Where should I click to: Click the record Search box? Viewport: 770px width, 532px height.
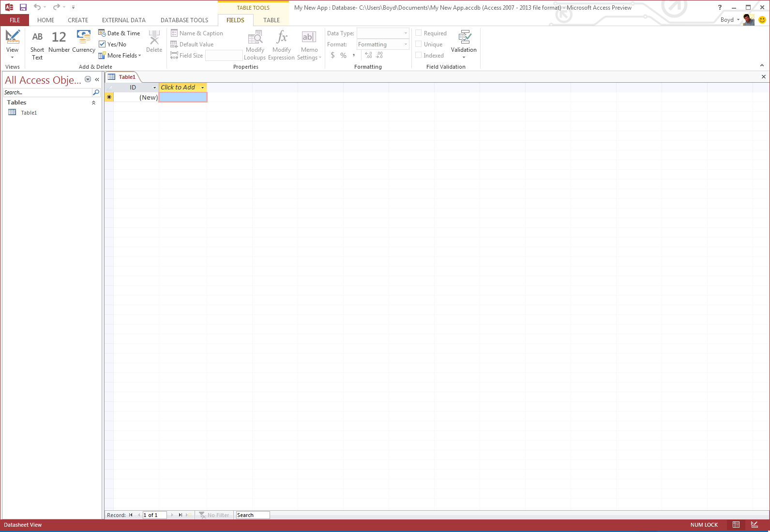click(253, 515)
